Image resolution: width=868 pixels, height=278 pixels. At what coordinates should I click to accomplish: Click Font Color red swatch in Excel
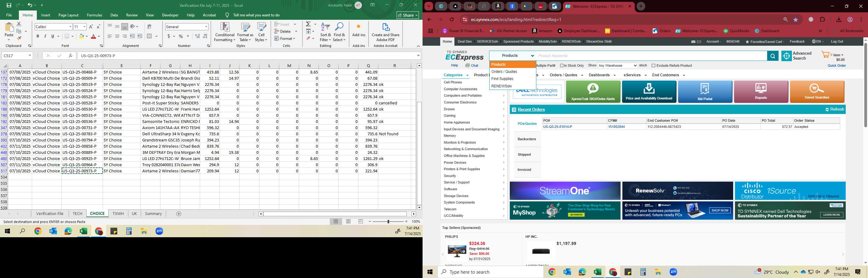(94, 36)
